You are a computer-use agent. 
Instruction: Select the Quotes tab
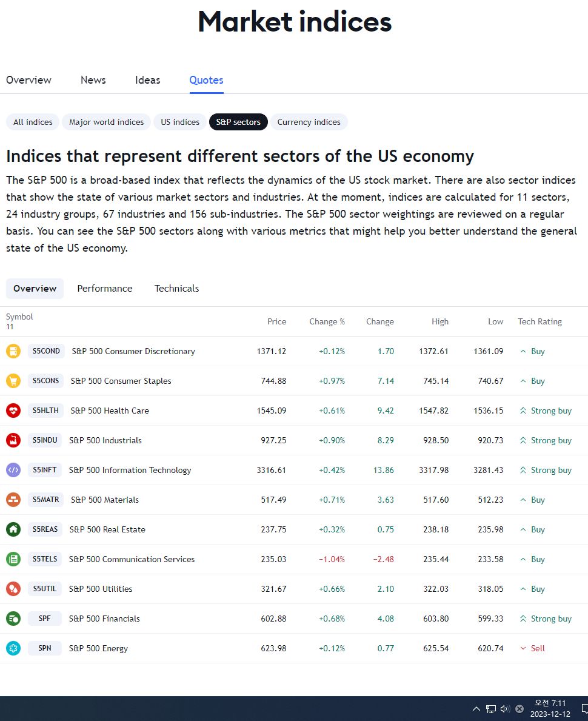click(207, 80)
